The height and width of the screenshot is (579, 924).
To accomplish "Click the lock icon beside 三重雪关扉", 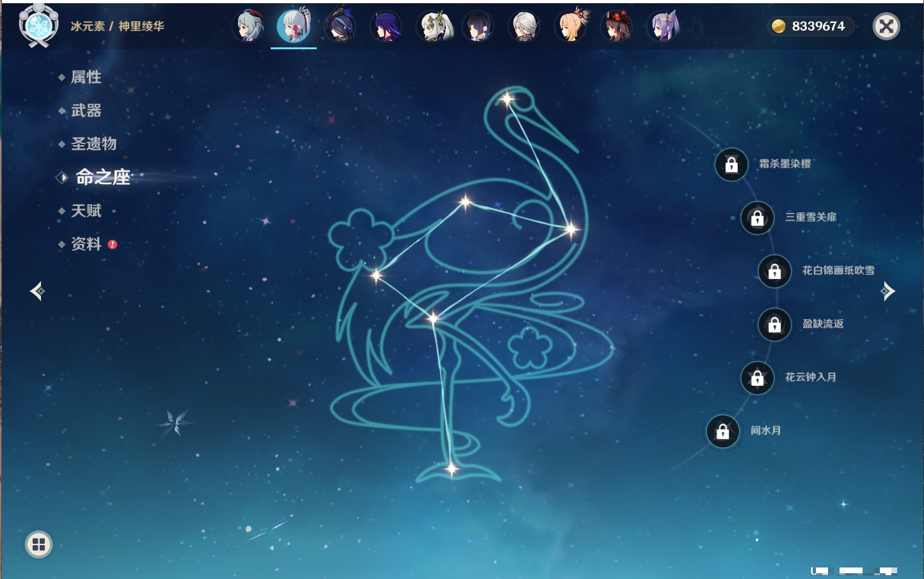I will click(757, 218).
